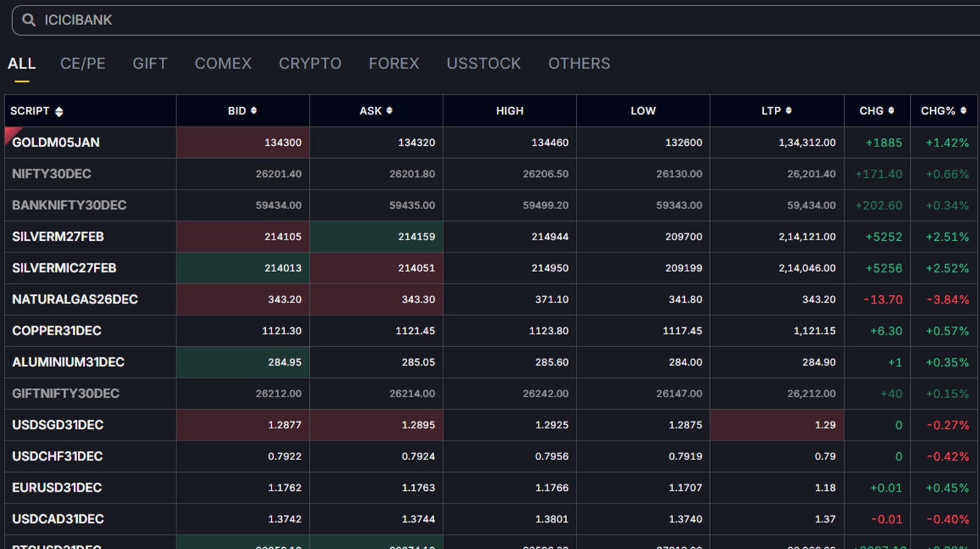Select the COMEX tab
Image resolution: width=980 pixels, height=549 pixels.
223,64
